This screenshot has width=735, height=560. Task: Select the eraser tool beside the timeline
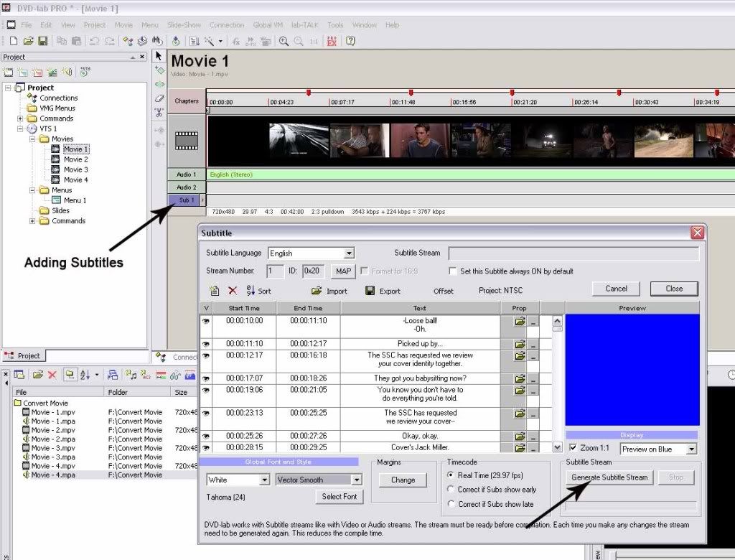point(159,98)
